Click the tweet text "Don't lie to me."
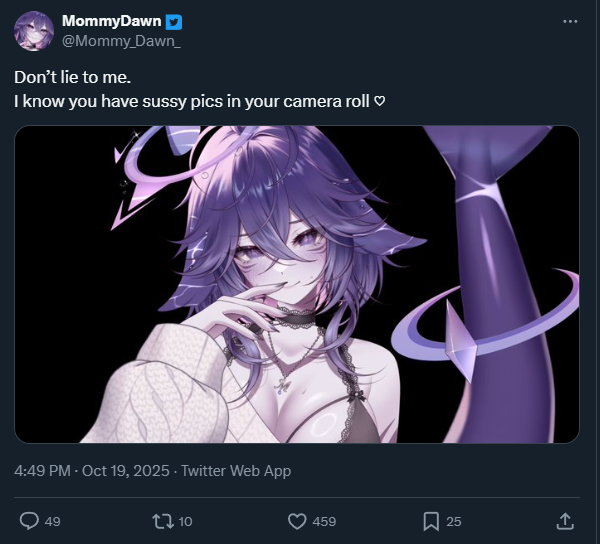The height and width of the screenshot is (544, 600). click(73, 77)
